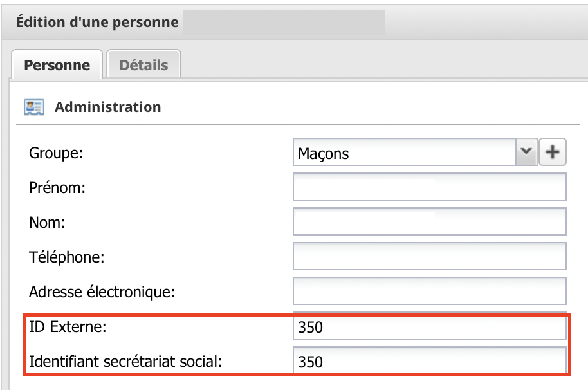588x390 pixels.
Task: Click into the Nom text field
Action: click(429, 221)
